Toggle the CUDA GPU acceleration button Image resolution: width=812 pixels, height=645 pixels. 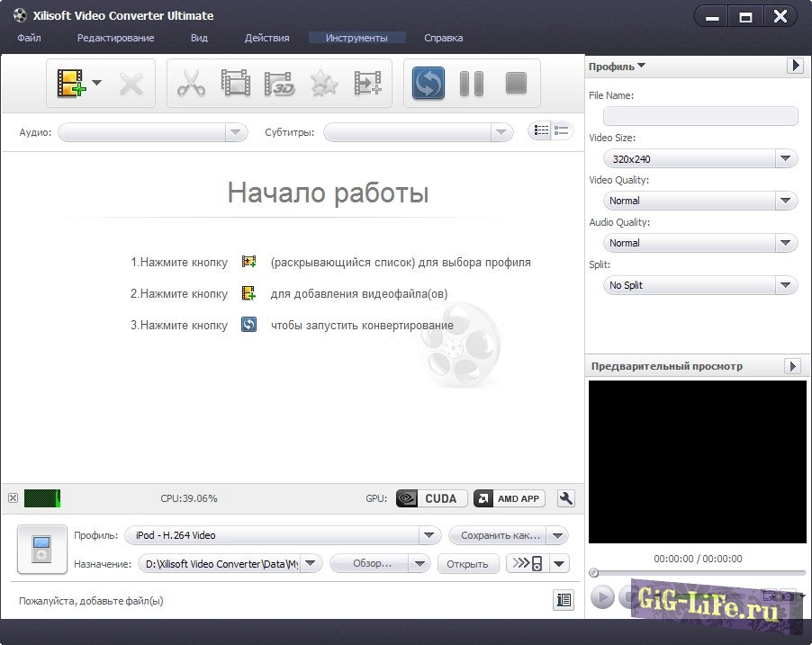click(431, 498)
